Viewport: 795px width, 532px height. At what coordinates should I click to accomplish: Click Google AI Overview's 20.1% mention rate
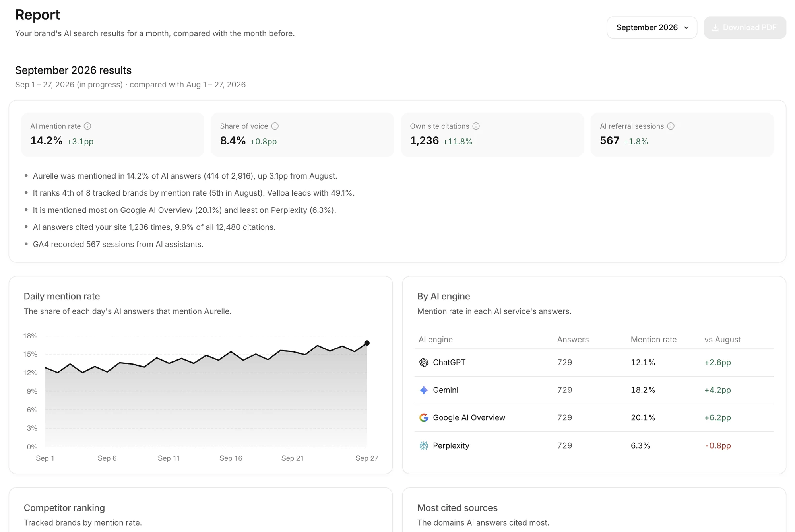(x=643, y=417)
